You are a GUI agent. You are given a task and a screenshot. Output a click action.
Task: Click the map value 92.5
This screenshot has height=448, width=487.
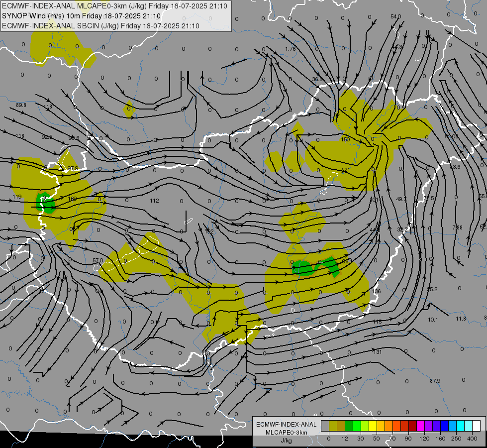point(47,137)
